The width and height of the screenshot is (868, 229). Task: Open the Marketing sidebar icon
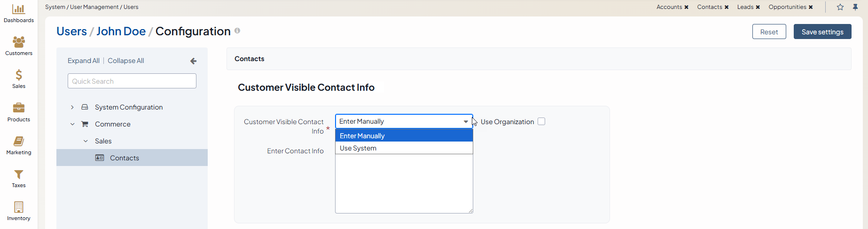(19, 141)
